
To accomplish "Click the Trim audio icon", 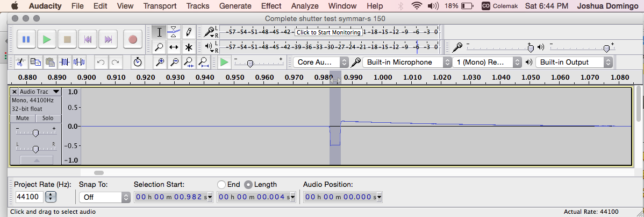I will coord(65,62).
